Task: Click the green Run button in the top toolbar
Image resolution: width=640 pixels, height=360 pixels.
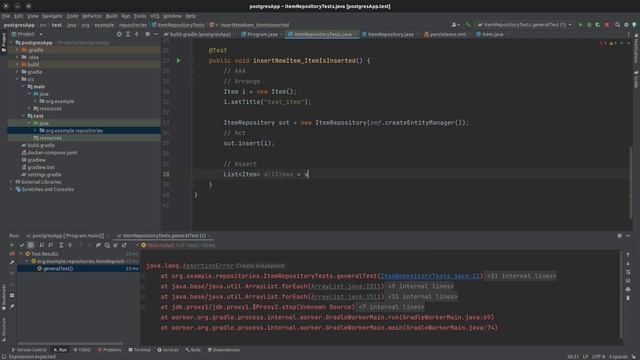Action: (580, 25)
